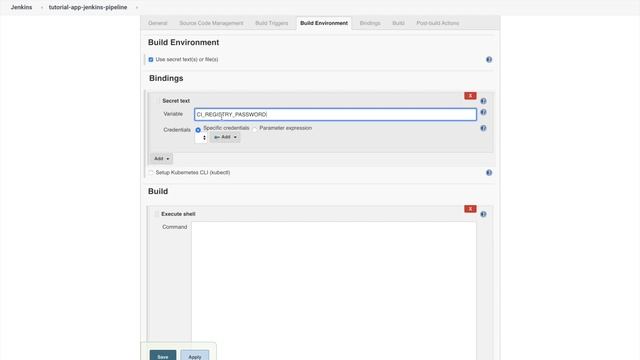Switch to Post-build Actions tab
The image size is (640, 360).
438,23
